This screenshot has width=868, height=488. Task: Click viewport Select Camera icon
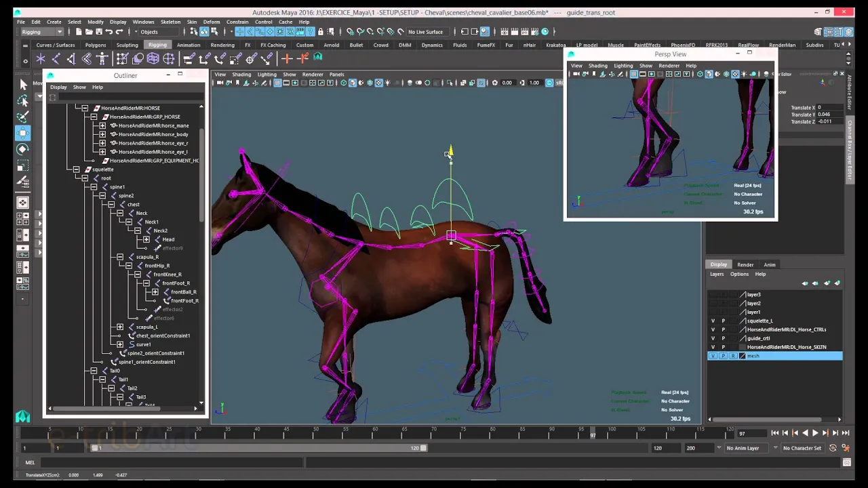pyautogui.click(x=220, y=83)
